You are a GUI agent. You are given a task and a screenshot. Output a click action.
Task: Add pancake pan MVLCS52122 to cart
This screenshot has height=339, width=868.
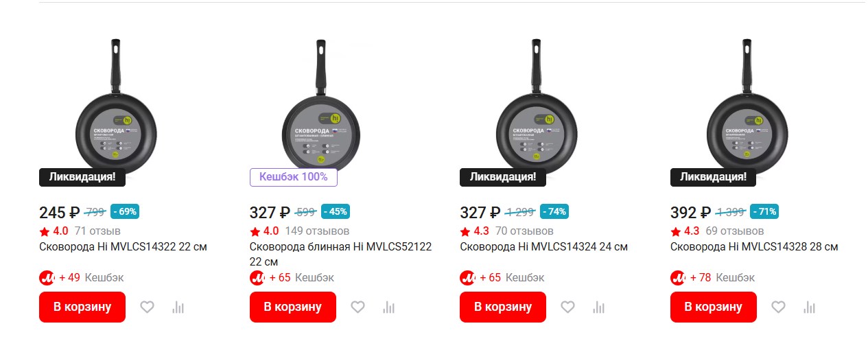292,307
